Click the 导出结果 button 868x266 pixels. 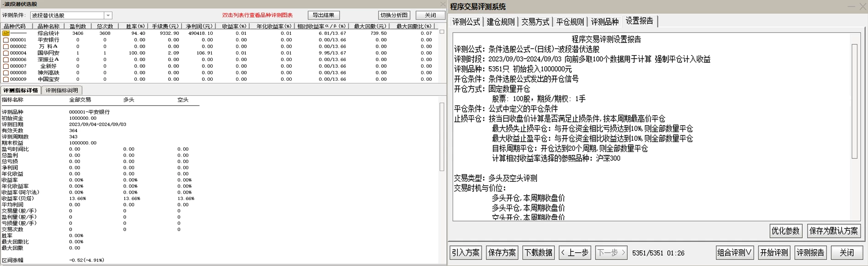click(324, 15)
